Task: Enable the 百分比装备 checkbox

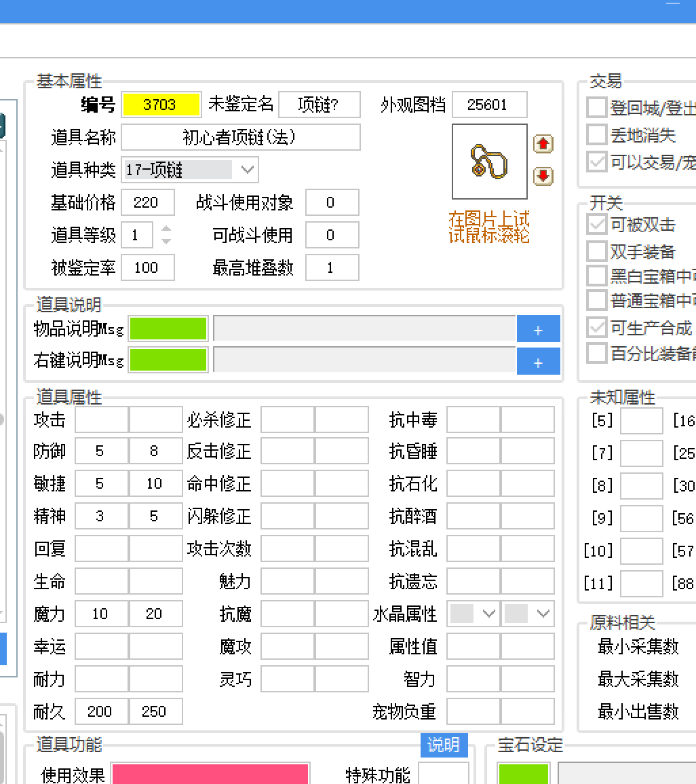Action: click(596, 353)
